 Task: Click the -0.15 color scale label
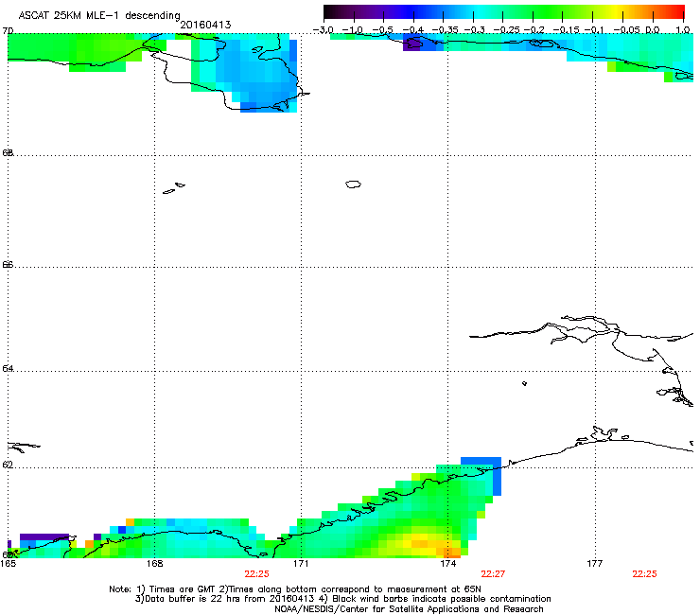[x=566, y=30]
